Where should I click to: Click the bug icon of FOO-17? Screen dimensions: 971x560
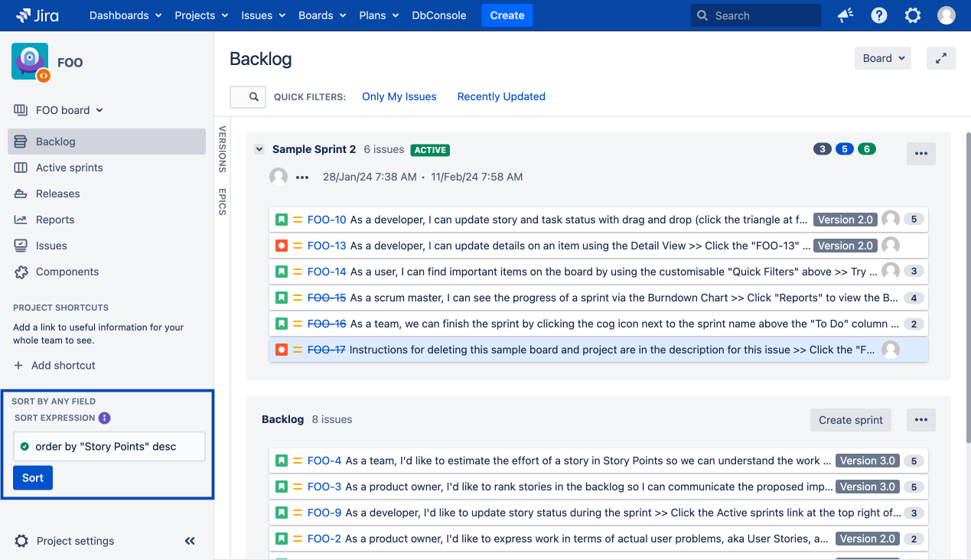pos(282,350)
